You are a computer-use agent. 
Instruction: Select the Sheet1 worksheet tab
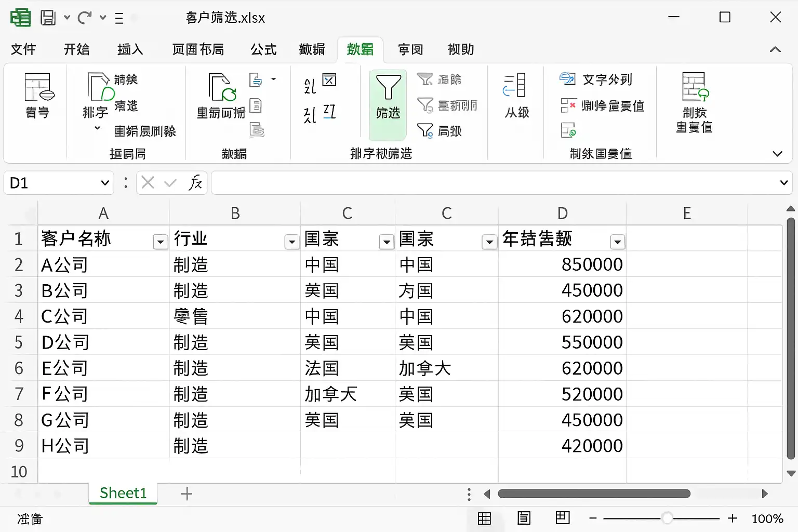tap(123, 493)
